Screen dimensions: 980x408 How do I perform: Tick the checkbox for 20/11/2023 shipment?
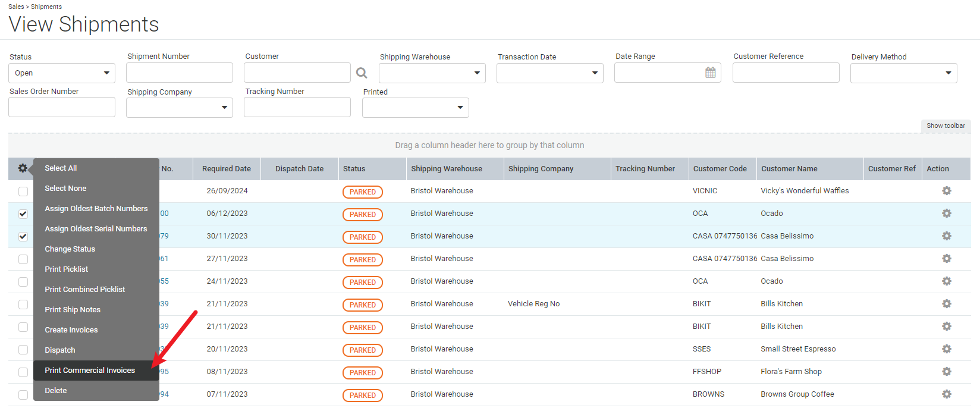23,350
